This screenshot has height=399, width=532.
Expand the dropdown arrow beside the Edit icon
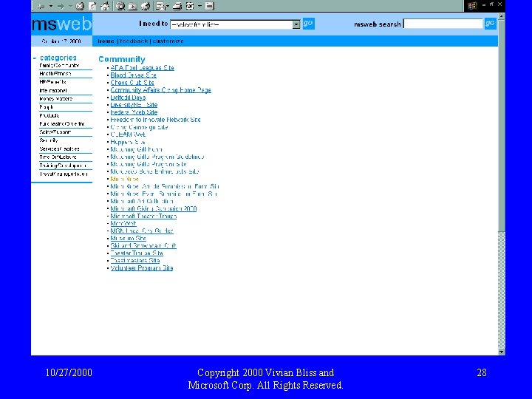199,6
